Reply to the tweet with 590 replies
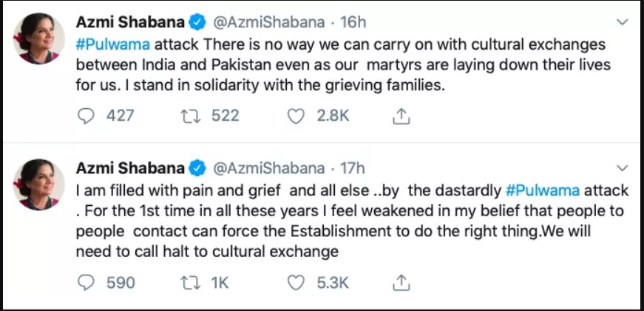644x311 pixels. pos(87,282)
